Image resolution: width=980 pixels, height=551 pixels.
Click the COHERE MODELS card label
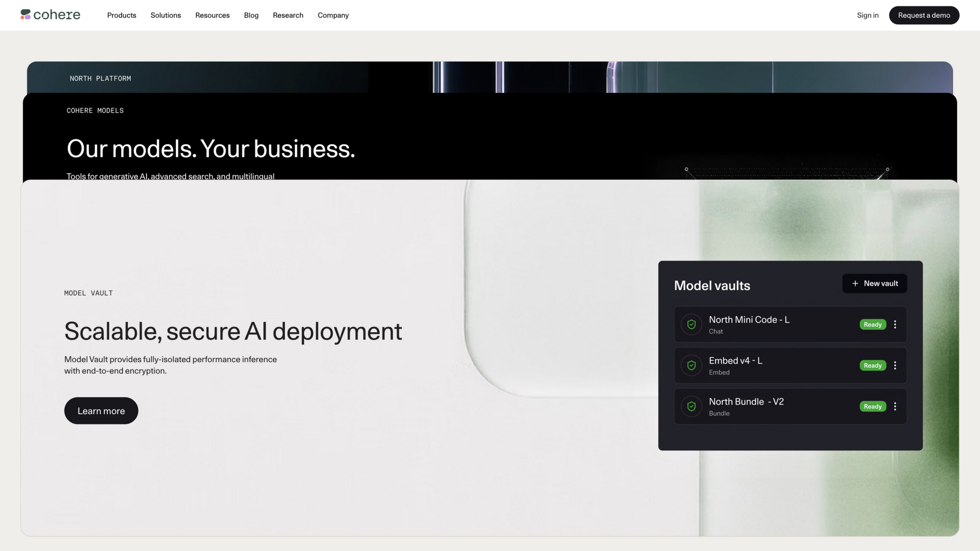pos(95,111)
